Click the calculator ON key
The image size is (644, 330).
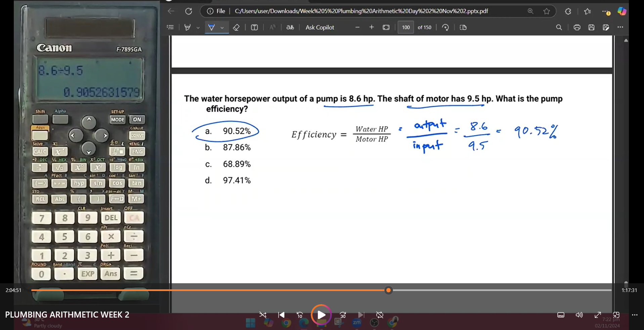(137, 119)
